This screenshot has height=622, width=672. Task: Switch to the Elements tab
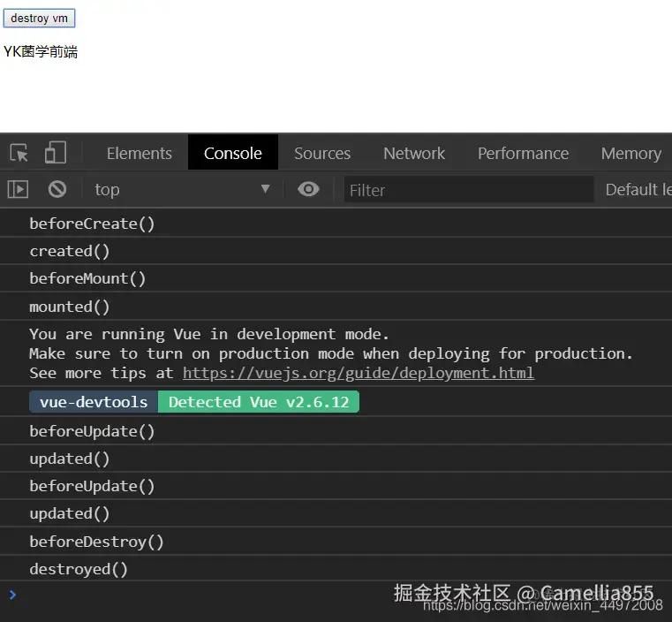coord(139,153)
